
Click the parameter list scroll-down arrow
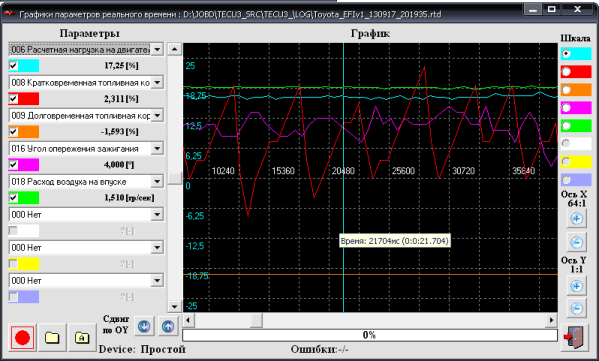[174, 306]
